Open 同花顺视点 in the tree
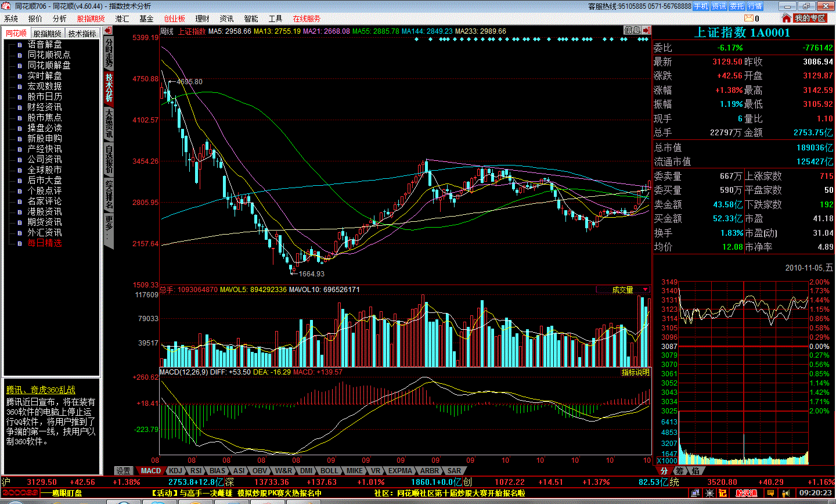 49,55
